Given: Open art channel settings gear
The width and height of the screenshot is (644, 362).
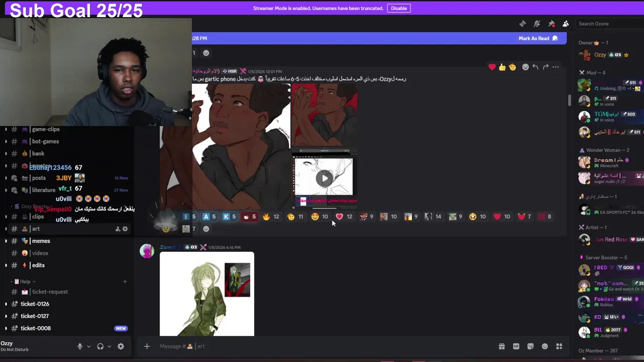Looking at the screenshot, I should [x=125, y=229].
